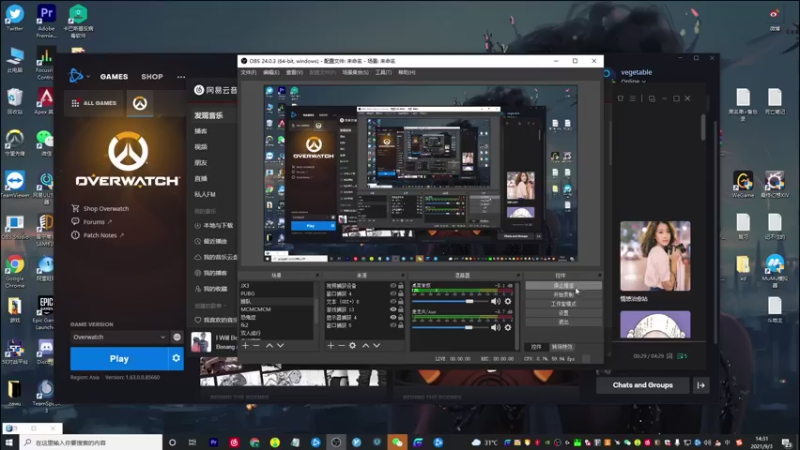Click the streaming button in OBS controls
This screenshot has height=450, width=800.
click(x=563, y=286)
